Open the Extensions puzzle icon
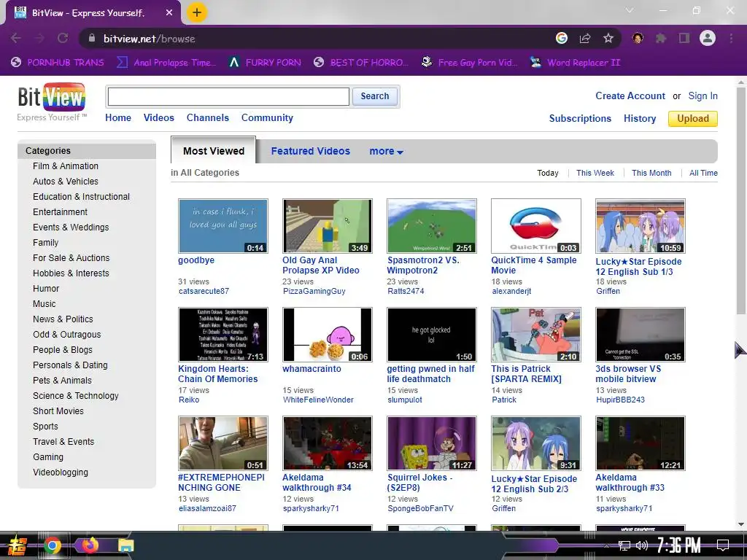Image resolution: width=747 pixels, height=560 pixels. click(661, 38)
